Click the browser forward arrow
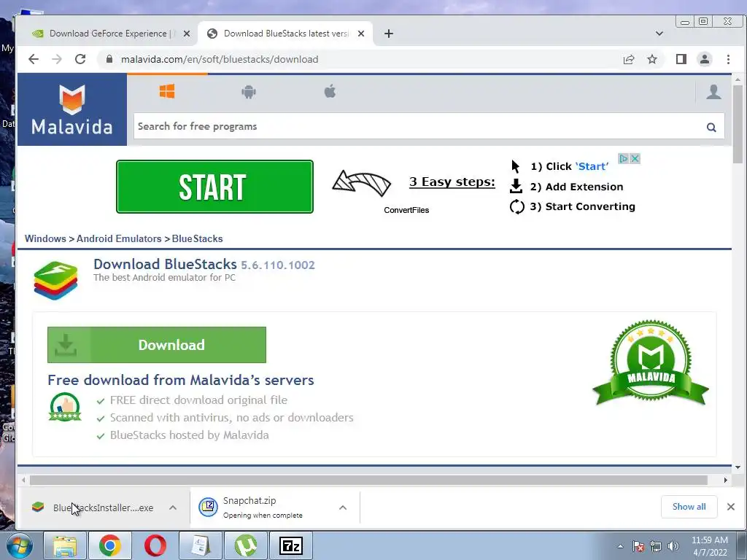 click(57, 59)
